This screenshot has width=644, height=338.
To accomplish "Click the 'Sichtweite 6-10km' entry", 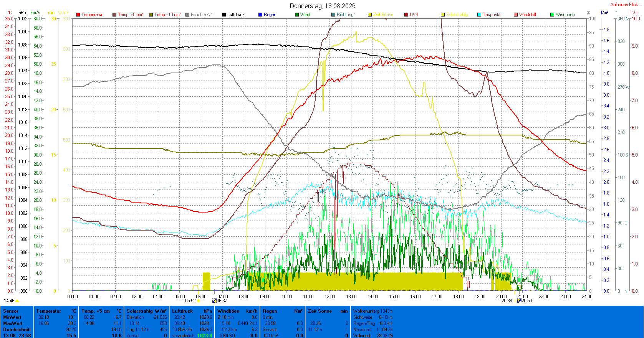I will [373, 317].
